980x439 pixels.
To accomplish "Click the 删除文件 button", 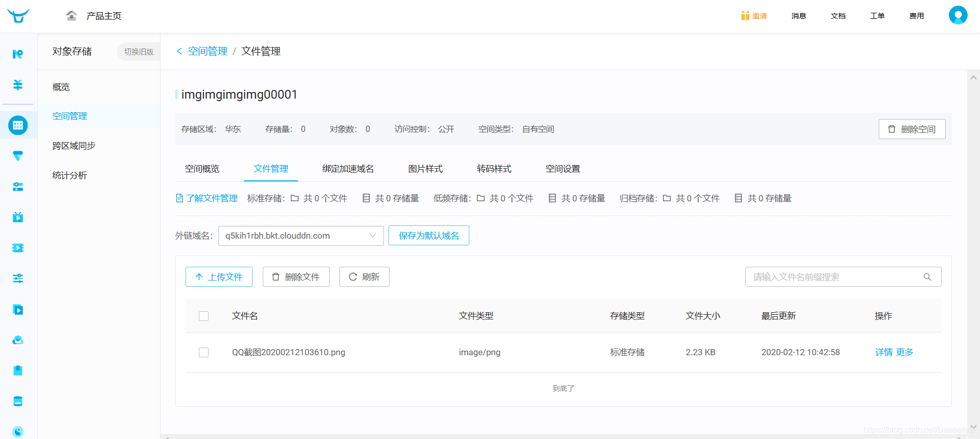I will tap(296, 276).
